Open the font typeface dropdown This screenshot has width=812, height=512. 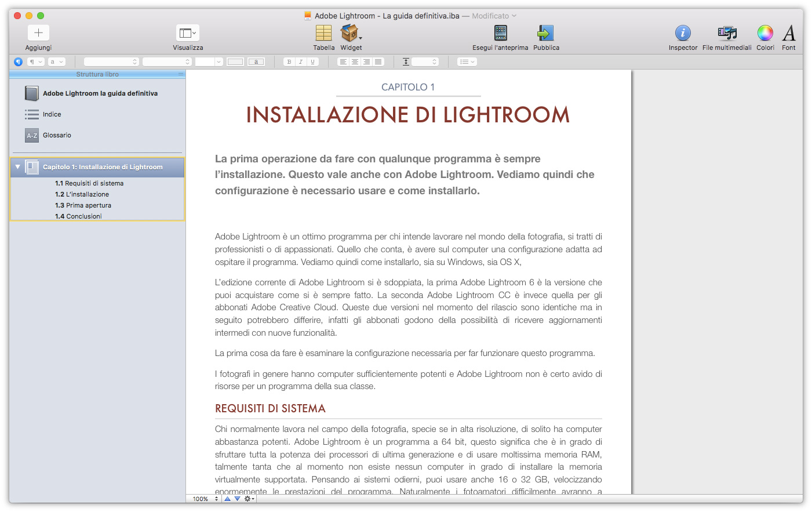pos(167,61)
